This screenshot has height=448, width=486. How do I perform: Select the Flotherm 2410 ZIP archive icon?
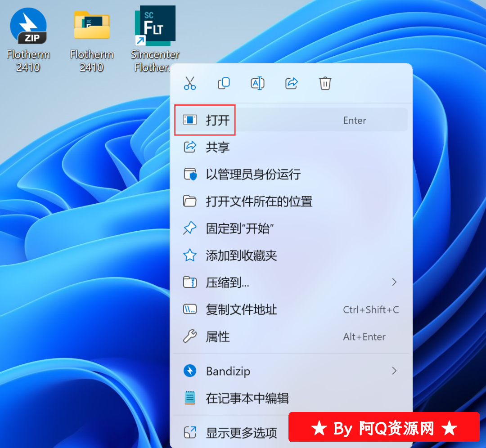(28, 27)
